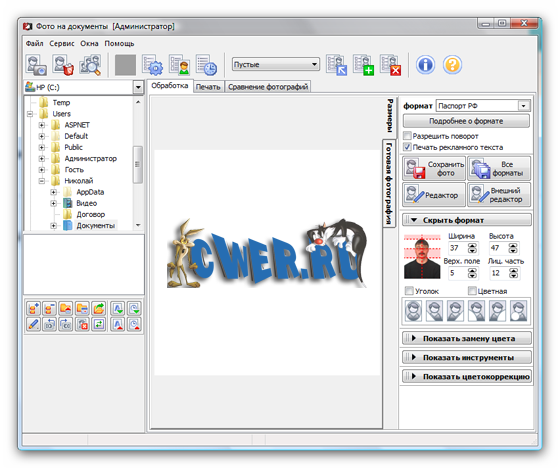Uncheck Печать рекламного текста checkbox

[x=407, y=147]
